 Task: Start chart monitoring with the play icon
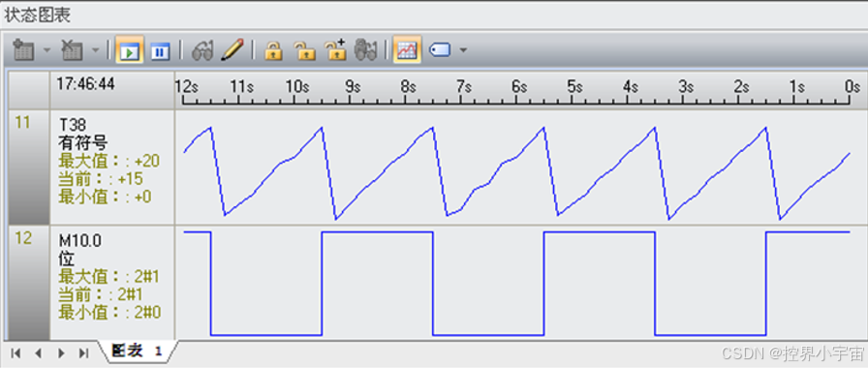point(130,50)
